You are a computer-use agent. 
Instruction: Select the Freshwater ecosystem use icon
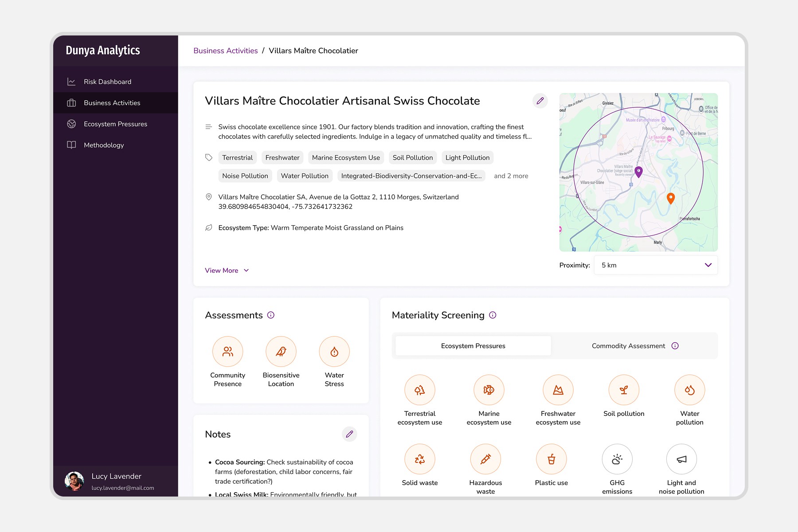pos(558,390)
